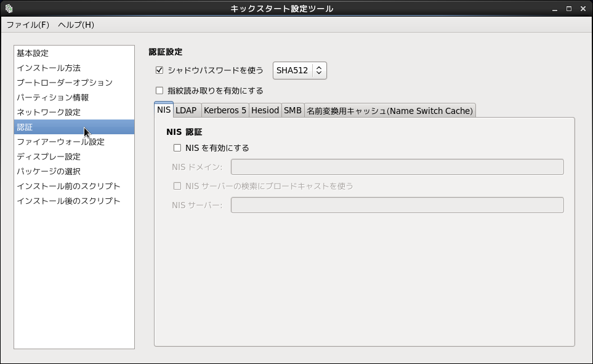Expand the SHA512 hash algorithm dropdown

(x=300, y=70)
